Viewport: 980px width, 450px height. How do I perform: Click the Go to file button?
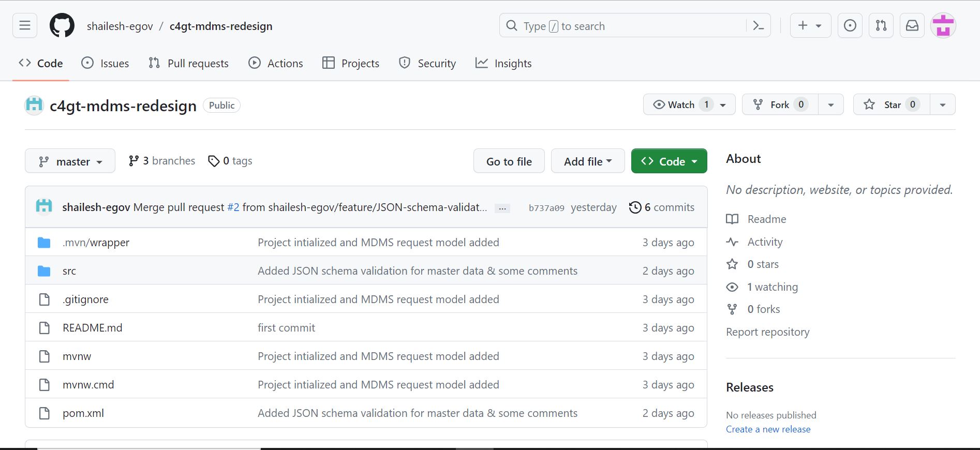(x=509, y=161)
